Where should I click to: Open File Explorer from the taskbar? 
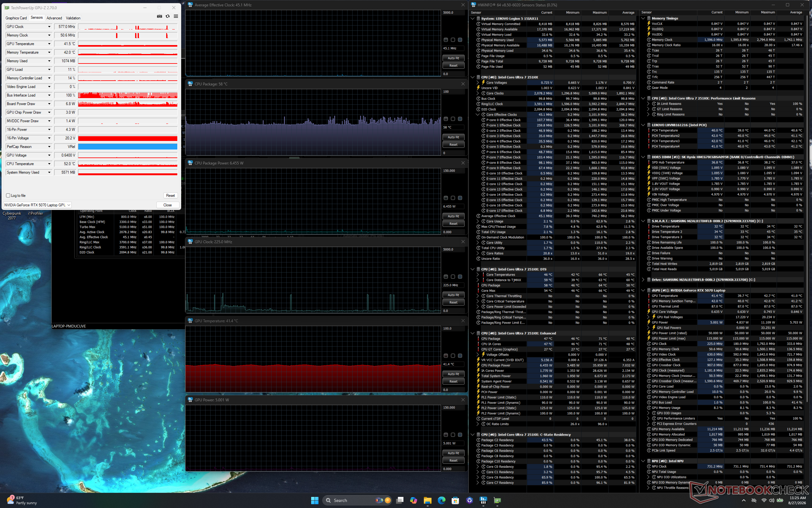coord(427,500)
